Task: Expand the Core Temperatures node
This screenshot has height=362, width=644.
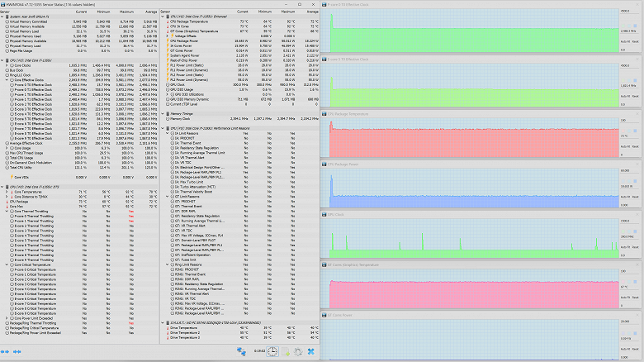Action: point(7,192)
